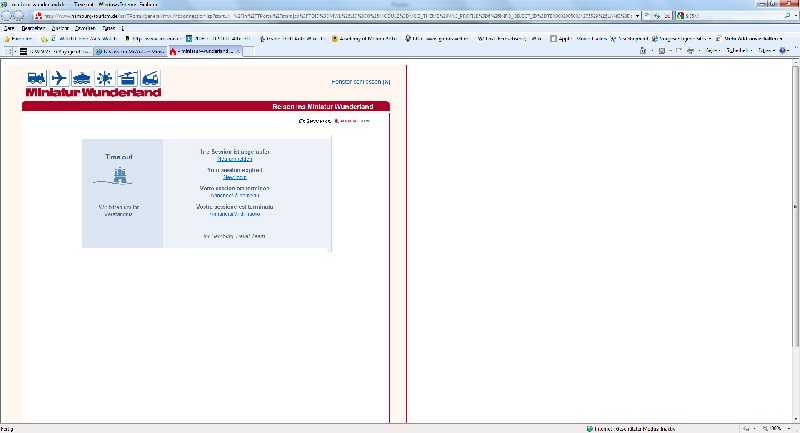This screenshot has height=433, width=800.
Task: Open the tab list dropdown arrow
Action: [15, 51]
